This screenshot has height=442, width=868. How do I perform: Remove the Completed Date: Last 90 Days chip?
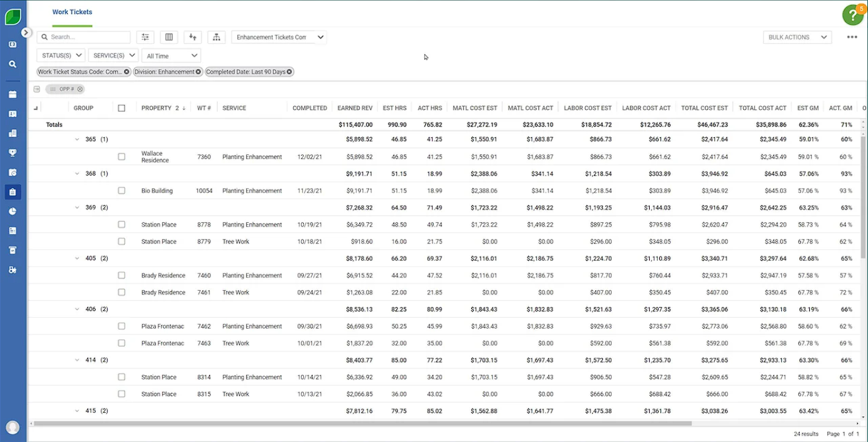(x=289, y=72)
